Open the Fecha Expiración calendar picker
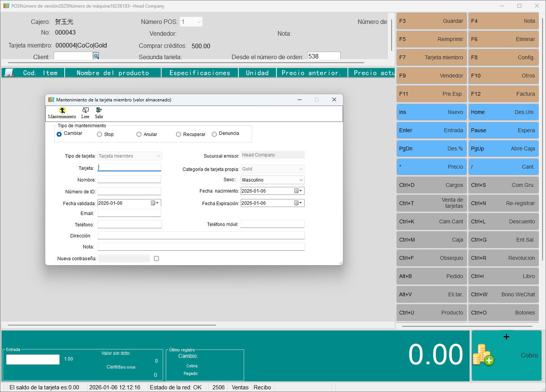This screenshot has height=392, width=546. [x=298, y=203]
